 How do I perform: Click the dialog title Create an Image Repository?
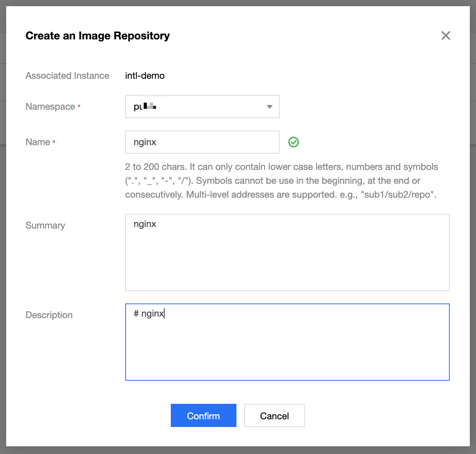coord(97,36)
